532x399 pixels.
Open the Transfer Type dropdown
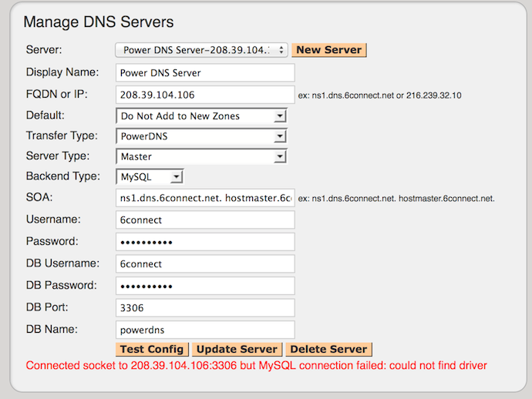[201, 136]
